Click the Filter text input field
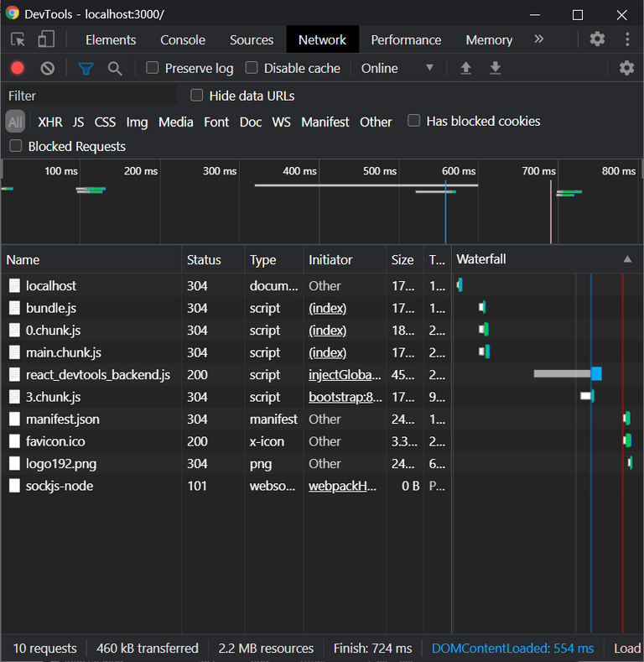The width and height of the screenshot is (644, 662). 91,96
